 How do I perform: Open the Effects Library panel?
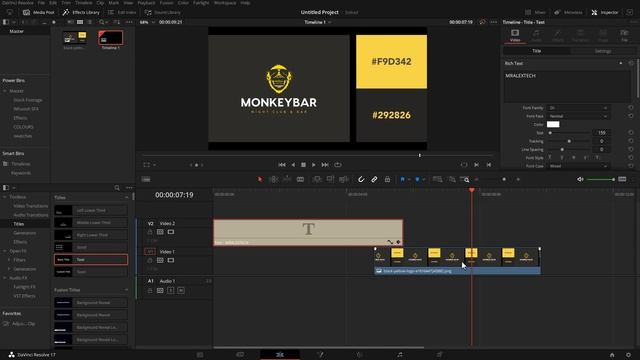point(81,12)
